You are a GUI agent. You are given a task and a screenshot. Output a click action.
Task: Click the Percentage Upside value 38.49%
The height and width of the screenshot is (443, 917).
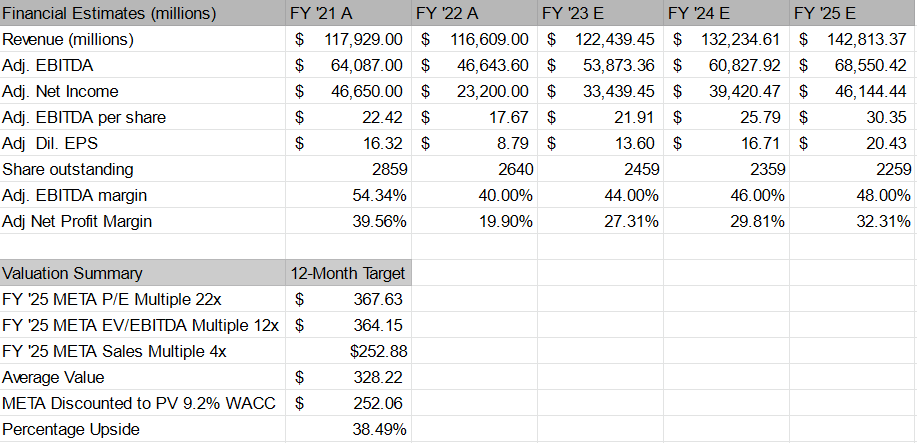pos(378,429)
